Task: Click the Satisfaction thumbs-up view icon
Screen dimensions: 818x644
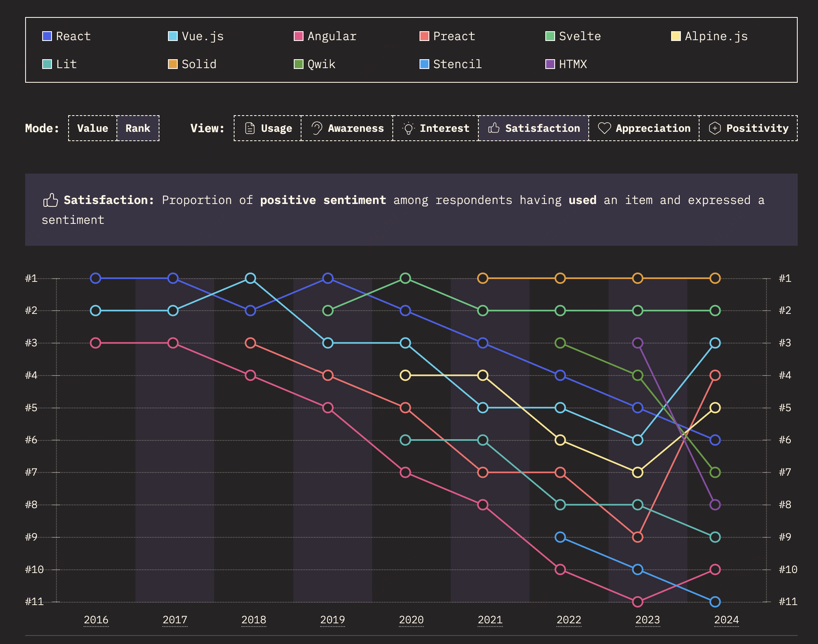Action: [494, 128]
